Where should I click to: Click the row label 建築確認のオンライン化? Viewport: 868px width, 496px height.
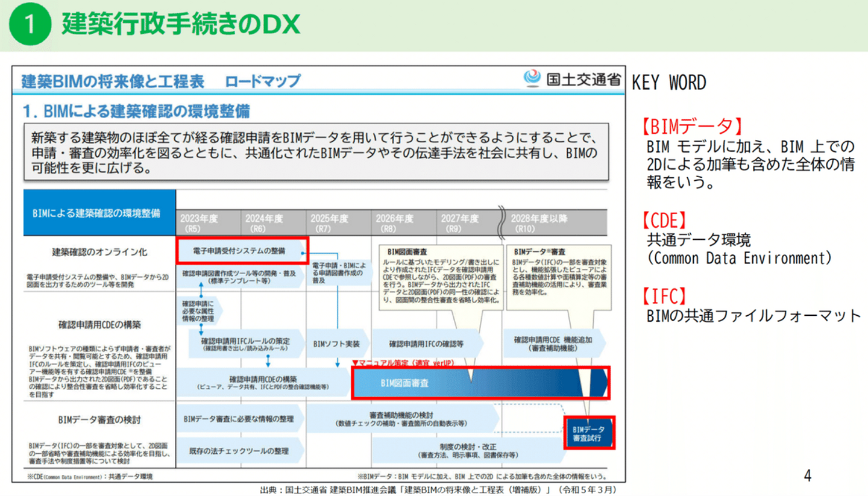(99, 252)
